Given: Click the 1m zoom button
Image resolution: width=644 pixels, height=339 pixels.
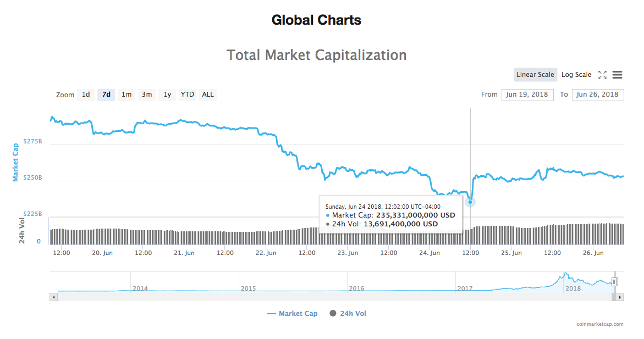Looking at the screenshot, I should [x=126, y=95].
